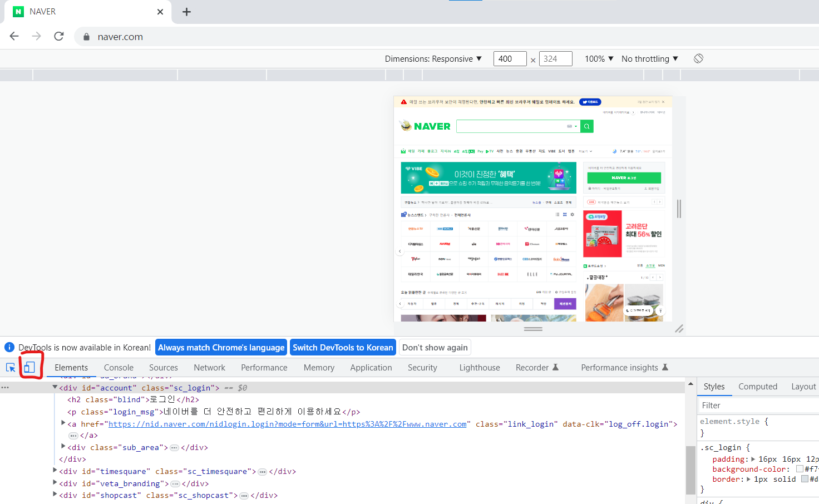Click the Performance insights flask icon

[665, 367]
